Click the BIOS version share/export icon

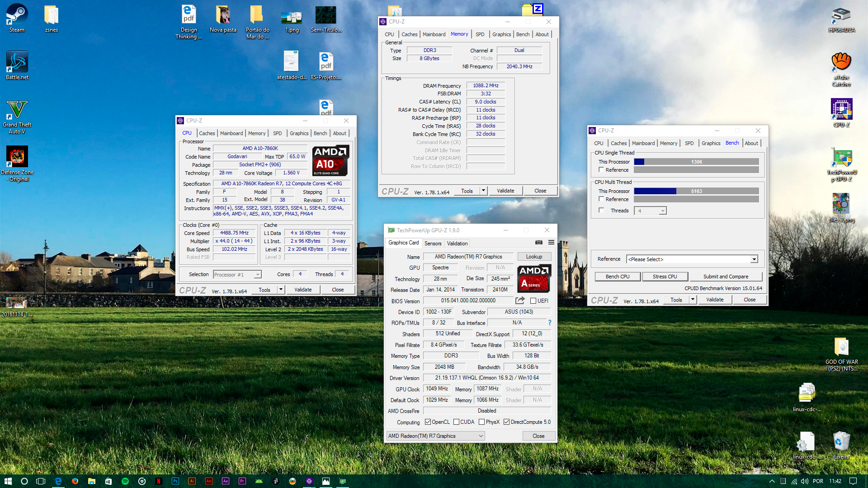520,300
